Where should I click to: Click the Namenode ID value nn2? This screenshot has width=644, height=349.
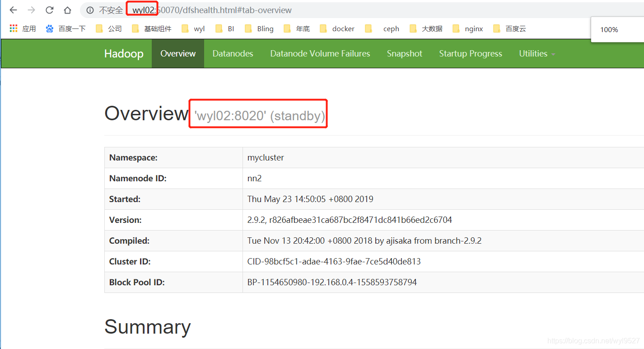[254, 178]
